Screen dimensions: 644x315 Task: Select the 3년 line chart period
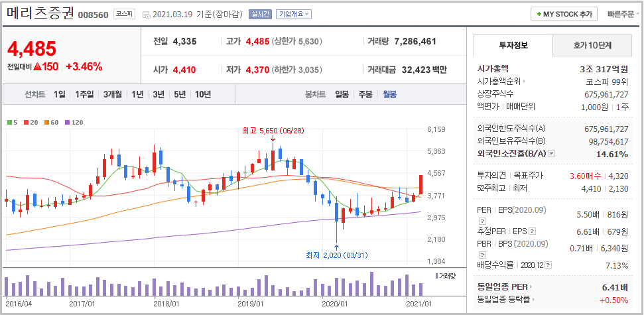pos(158,94)
